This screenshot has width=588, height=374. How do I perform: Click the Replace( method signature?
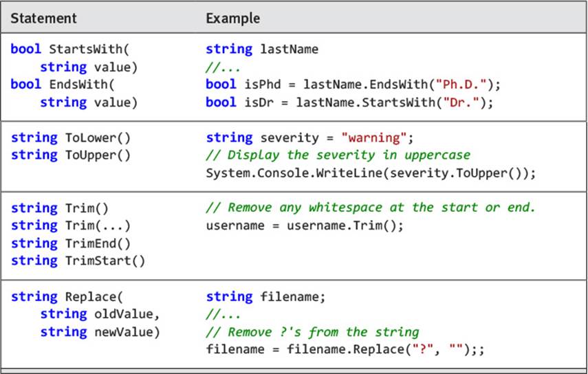point(67,296)
